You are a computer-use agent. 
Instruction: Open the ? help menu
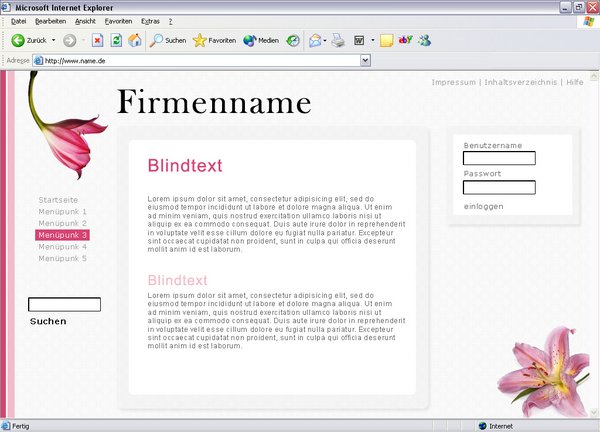pos(170,21)
